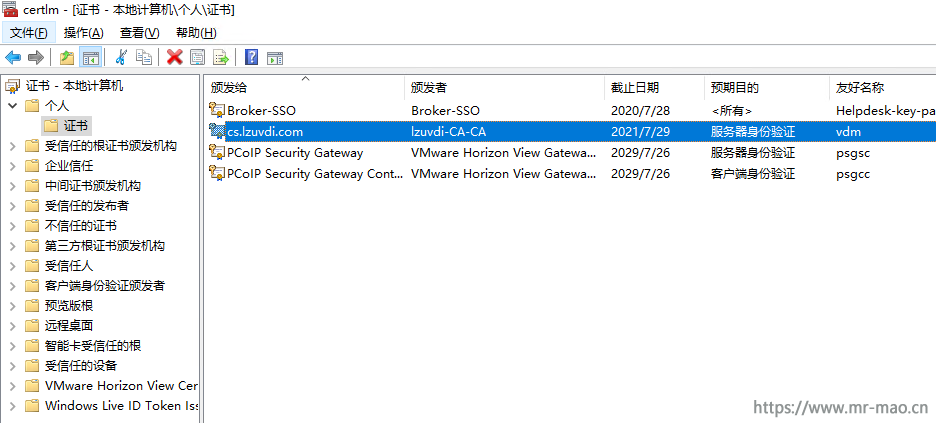
Task: Open the blue Help question-mark icon
Action: [252, 58]
